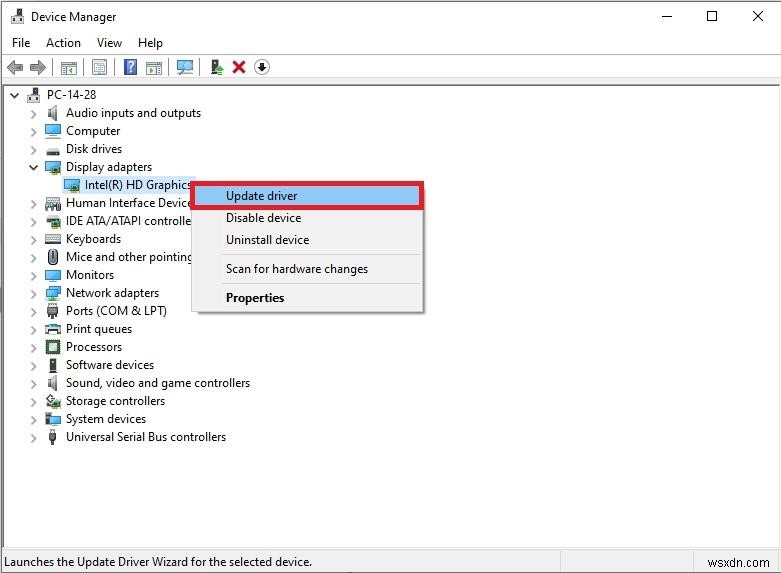
Task: Minimize the Device Manager window
Action: (667, 16)
